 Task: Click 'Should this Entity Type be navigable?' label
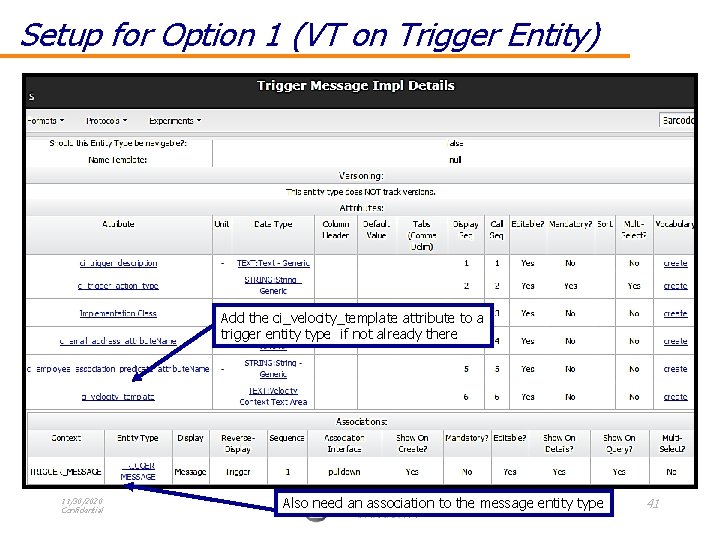pos(118,143)
